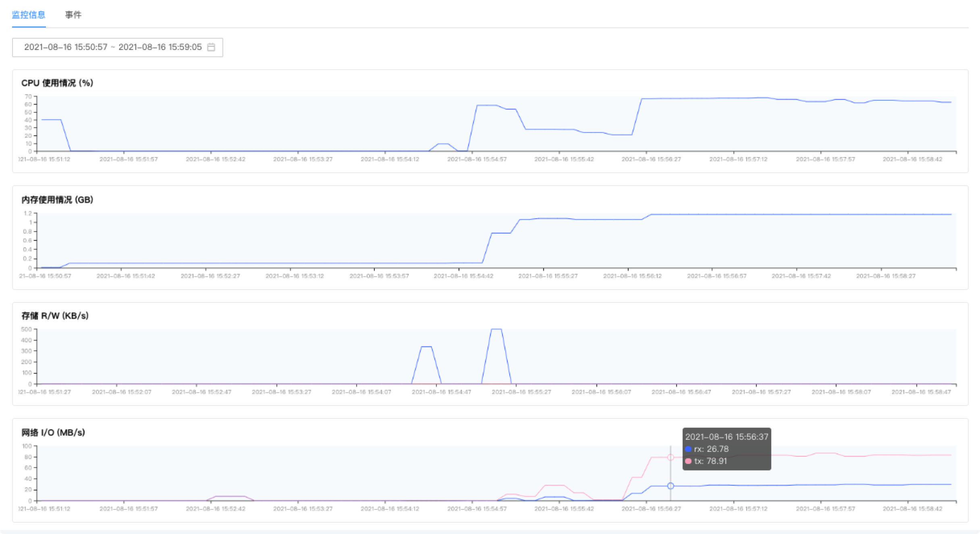Click the pink tx legend dot in tooltip
Viewport: 980px width, 534px height.
point(688,461)
